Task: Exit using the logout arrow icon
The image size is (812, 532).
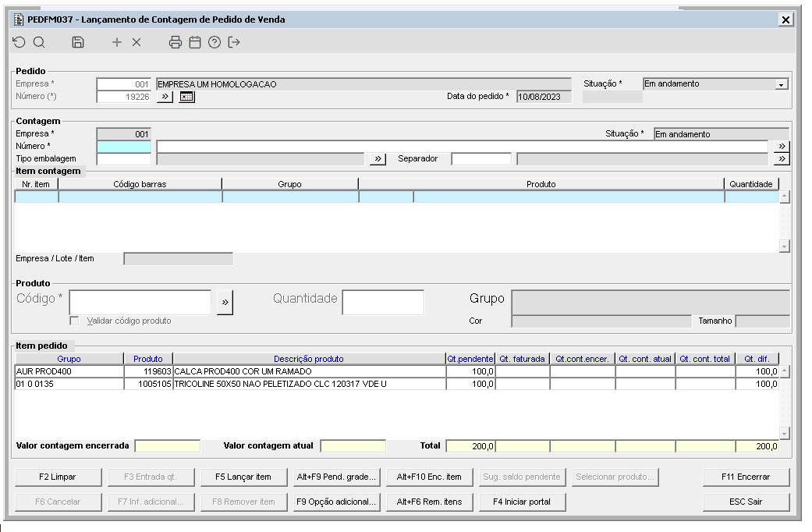Action: coord(234,42)
